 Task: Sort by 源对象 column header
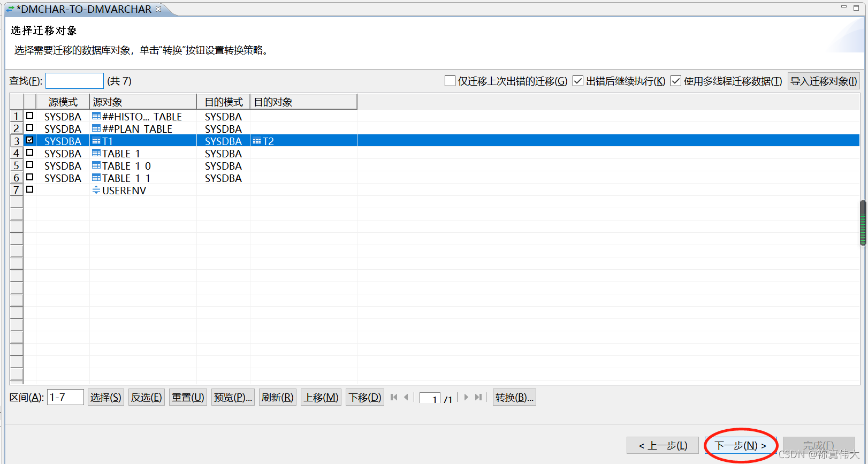point(143,102)
